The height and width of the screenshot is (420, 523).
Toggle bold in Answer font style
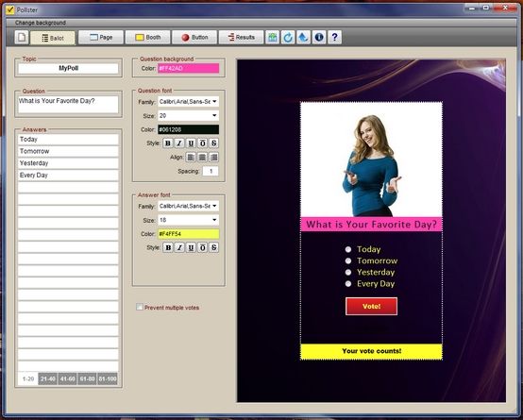pos(168,247)
